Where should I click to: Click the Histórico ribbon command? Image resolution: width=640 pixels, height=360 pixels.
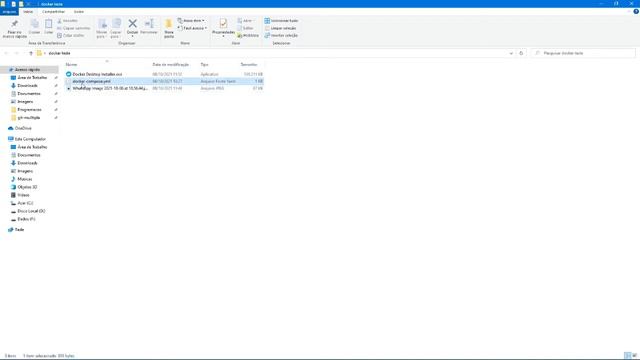[x=248, y=36]
